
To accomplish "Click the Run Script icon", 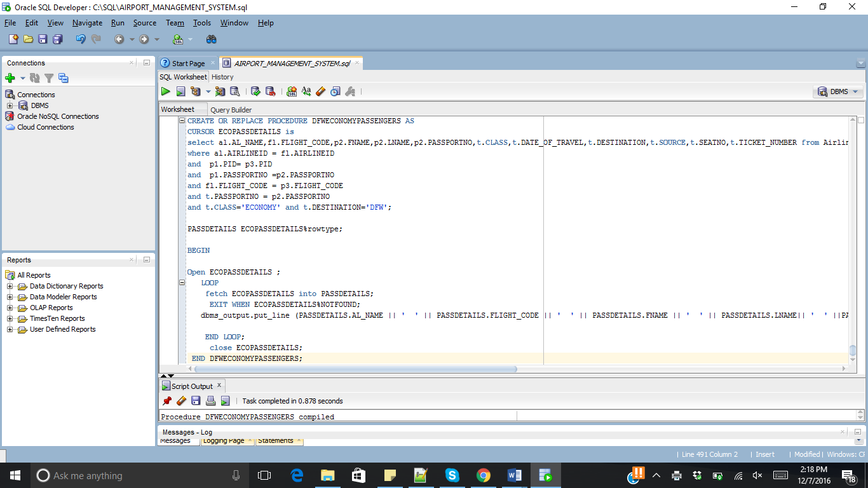I will 180,91.
